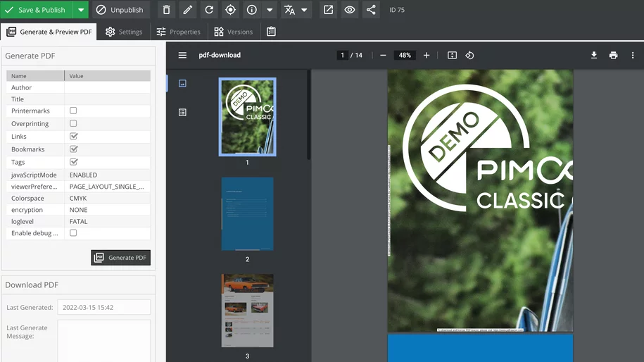Print the PDF with printer icon

pos(614,55)
